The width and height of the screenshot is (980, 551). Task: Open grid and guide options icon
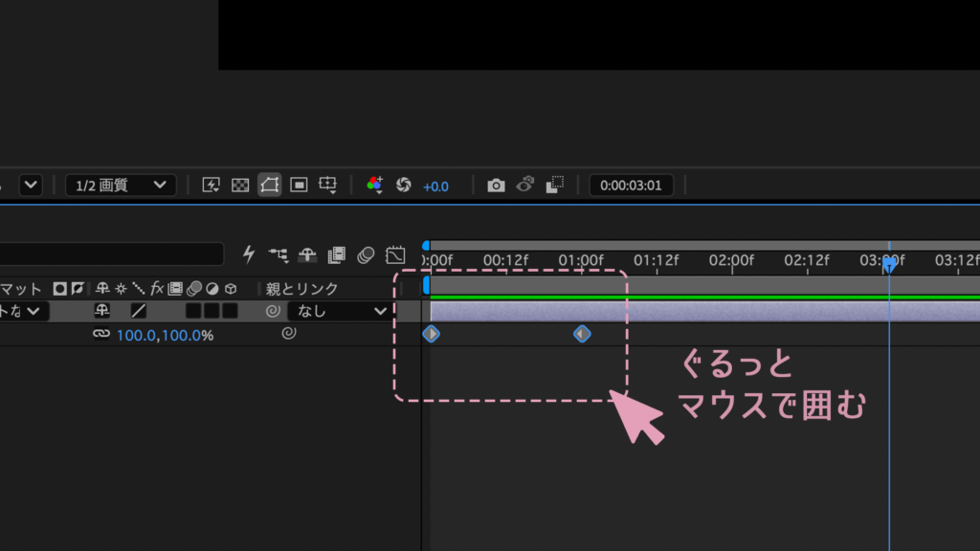pos(327,185)
